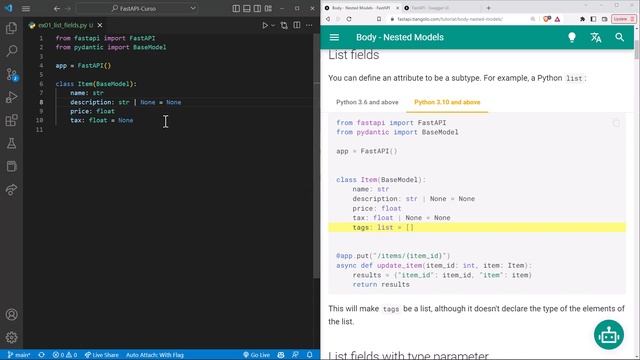Click the main branch in status bar
The height and width of the screenshot is (360, 640).
pos(19,355)
